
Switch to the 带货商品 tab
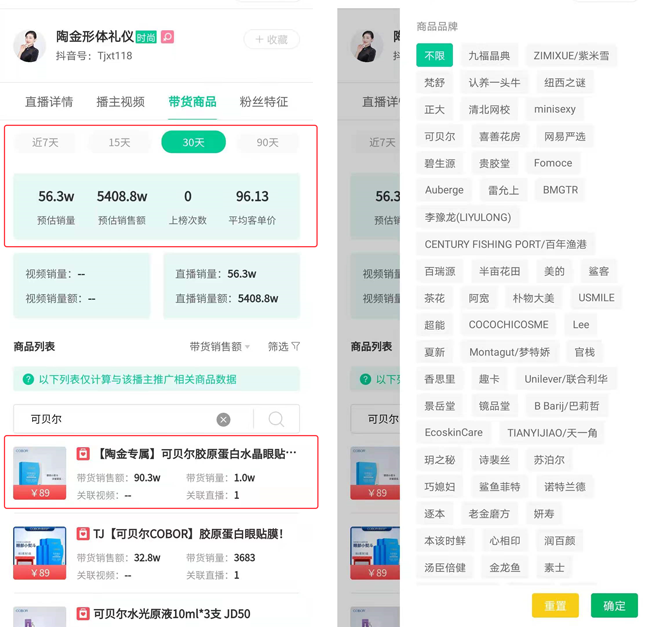pyautogui.click(x=192, y=102)
